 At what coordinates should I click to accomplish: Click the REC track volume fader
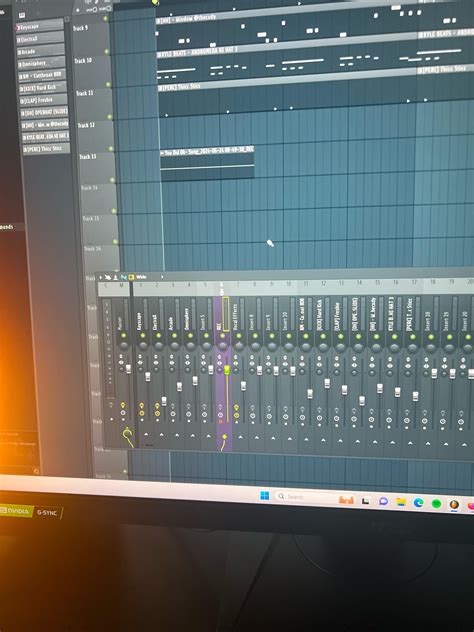pos(227,370)
